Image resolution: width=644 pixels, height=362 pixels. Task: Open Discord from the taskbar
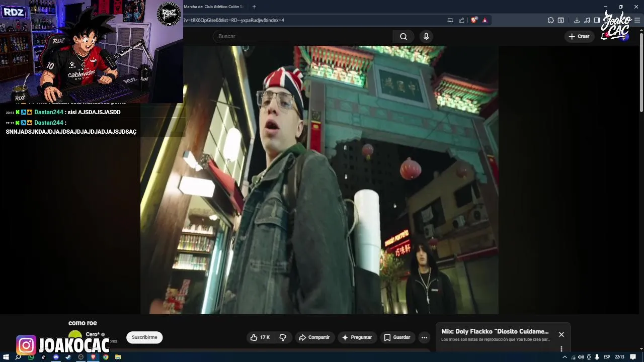(56, 357)
